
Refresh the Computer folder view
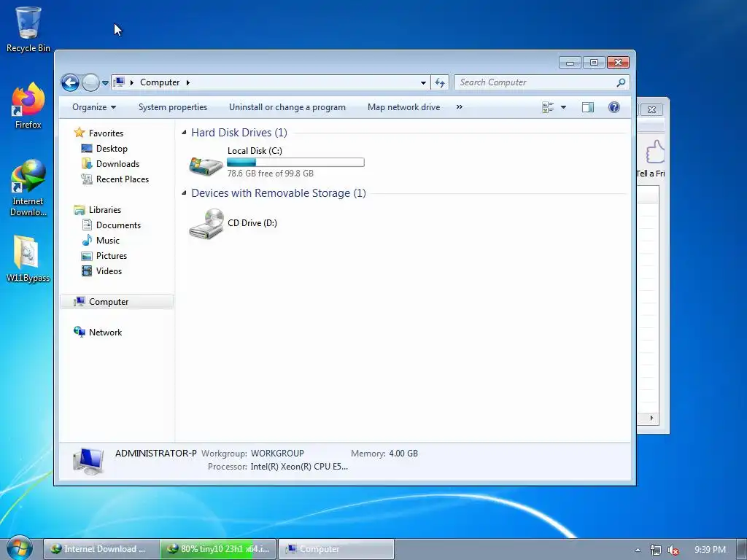coord(440,83)
